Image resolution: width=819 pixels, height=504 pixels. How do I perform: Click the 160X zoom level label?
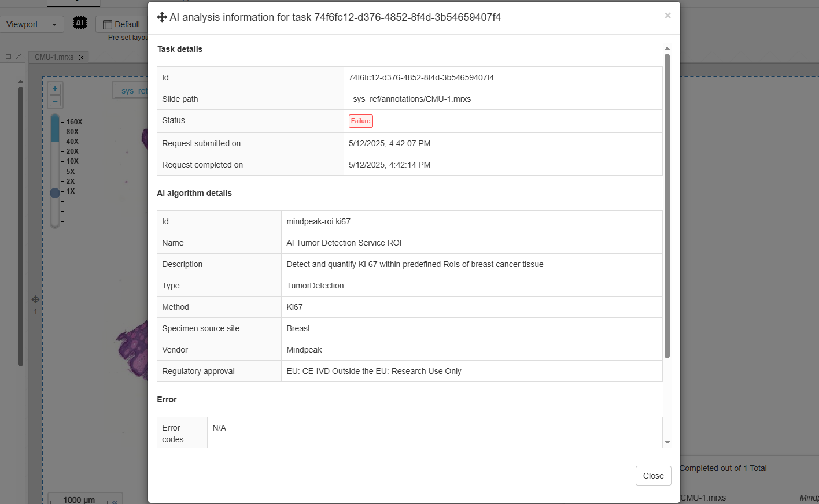74,122
